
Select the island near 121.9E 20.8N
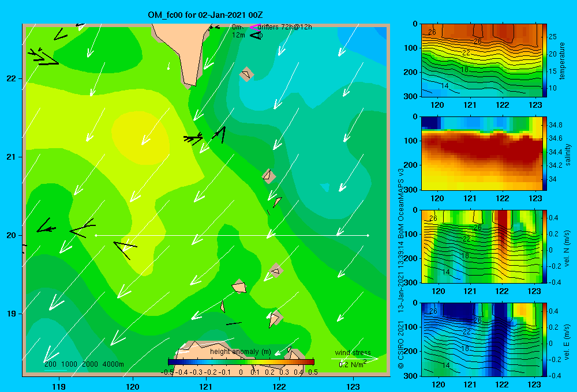[269, 176]
